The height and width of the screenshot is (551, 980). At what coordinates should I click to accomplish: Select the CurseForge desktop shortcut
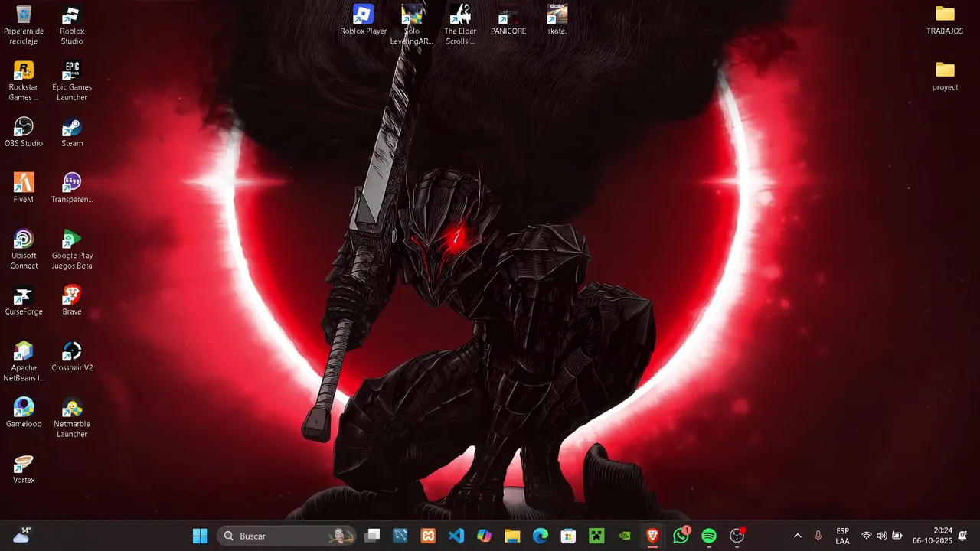coord(24,300)
